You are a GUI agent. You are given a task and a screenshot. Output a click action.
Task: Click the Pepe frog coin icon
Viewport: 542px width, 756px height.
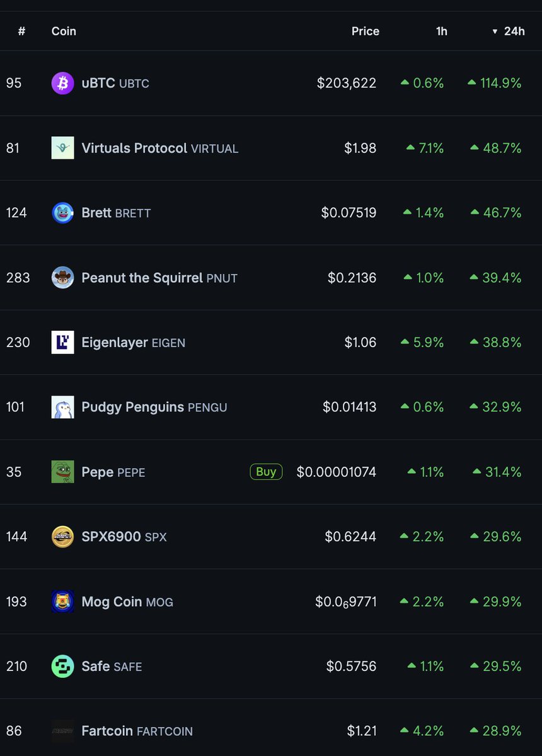[x=62, y=472]
